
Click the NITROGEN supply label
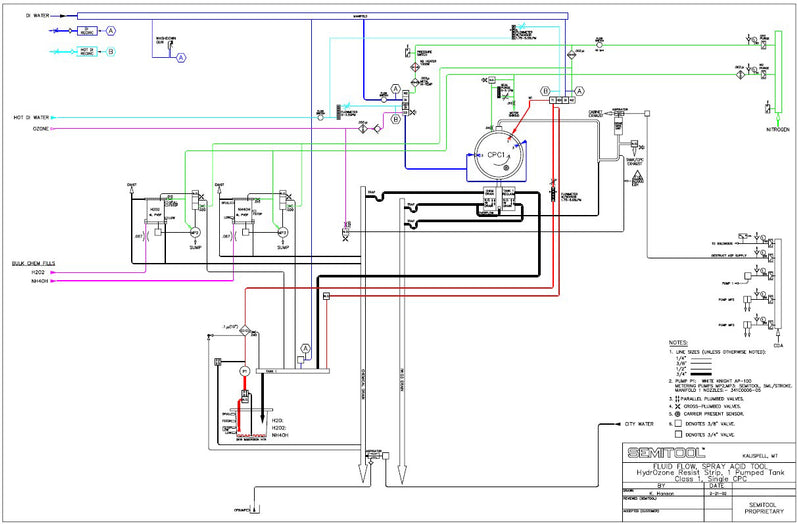[x=779, y=130]
